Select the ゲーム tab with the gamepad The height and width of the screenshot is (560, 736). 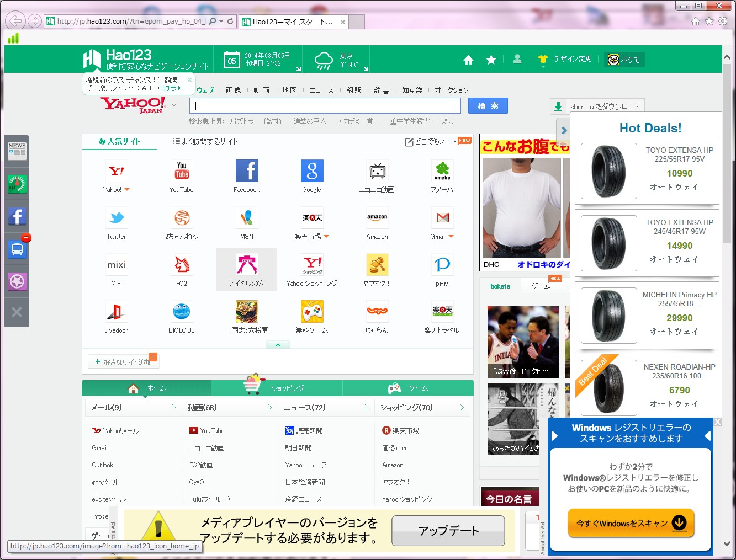[408, 388]
